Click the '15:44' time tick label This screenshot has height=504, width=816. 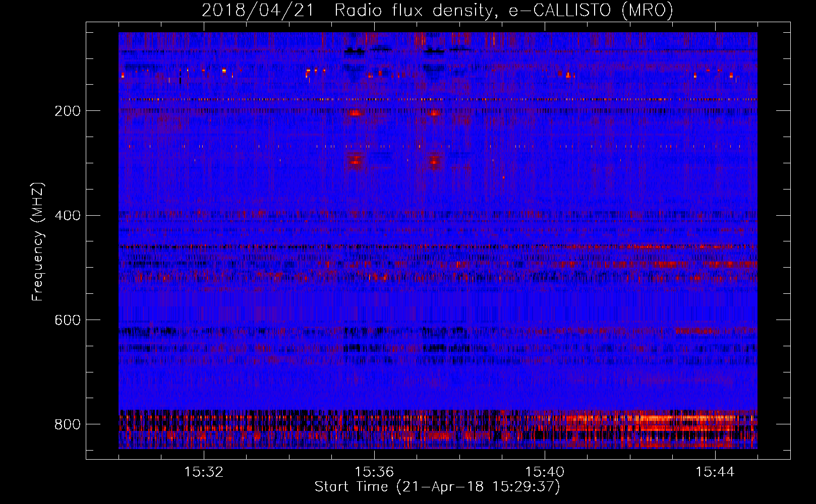715,472
